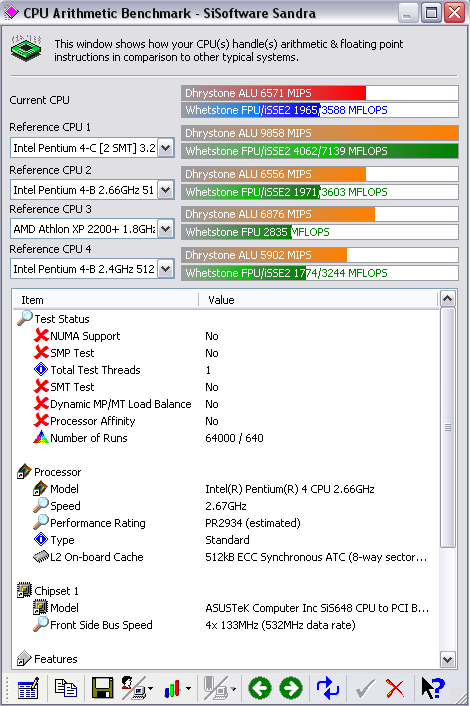Click the value 4x 133MHz (532MHz data rate)
This screenshot has width=470, height=706.
click(280, 625)
